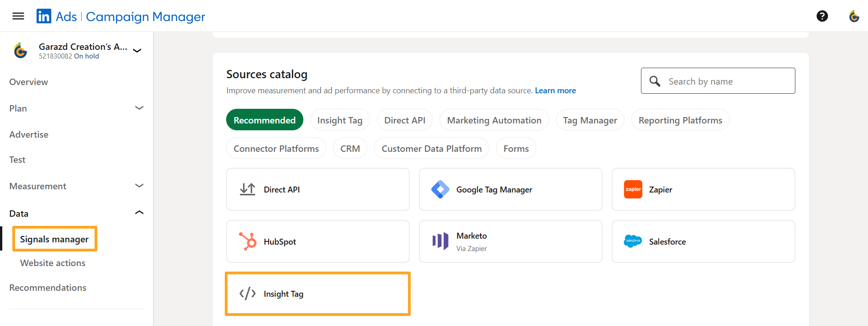Expand the Measurement menu section
The image size is (868, 326).
(139, 186)
